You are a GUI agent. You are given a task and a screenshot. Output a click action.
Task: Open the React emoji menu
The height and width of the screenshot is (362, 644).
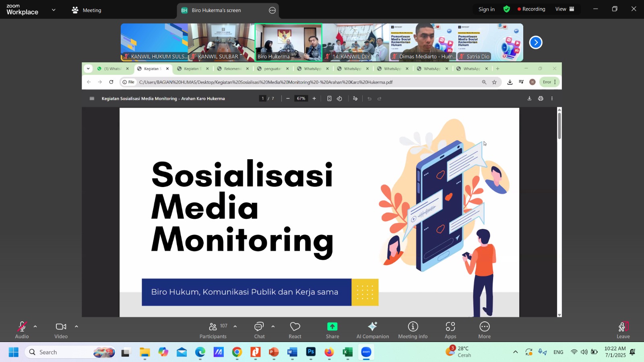(x=295, y=330)
